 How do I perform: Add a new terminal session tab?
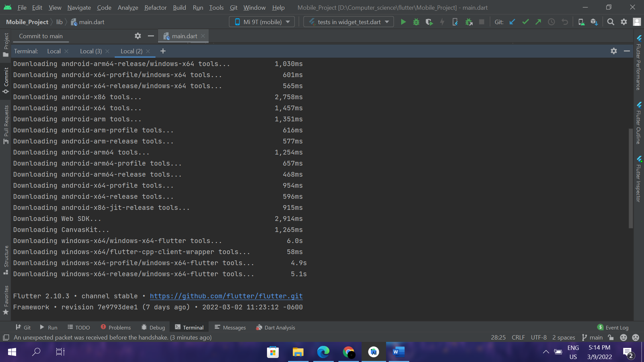click(163, 51)
